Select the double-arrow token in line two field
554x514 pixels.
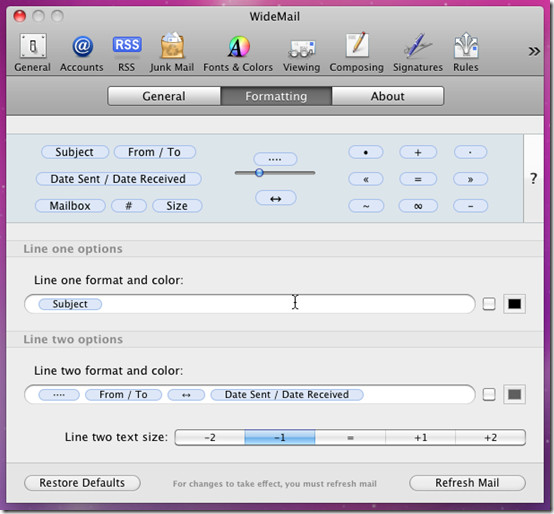coord(186,395)
